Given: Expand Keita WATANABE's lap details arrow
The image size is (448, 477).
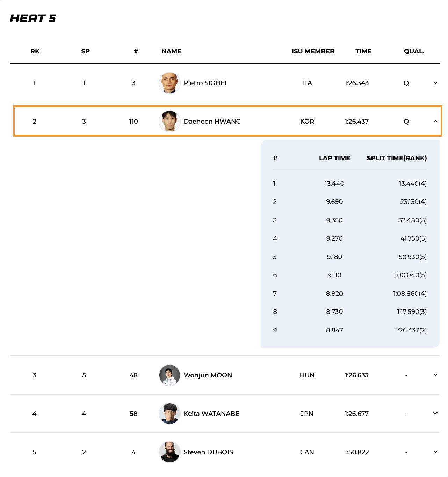Looking at the screenshot, I should 435,413.
